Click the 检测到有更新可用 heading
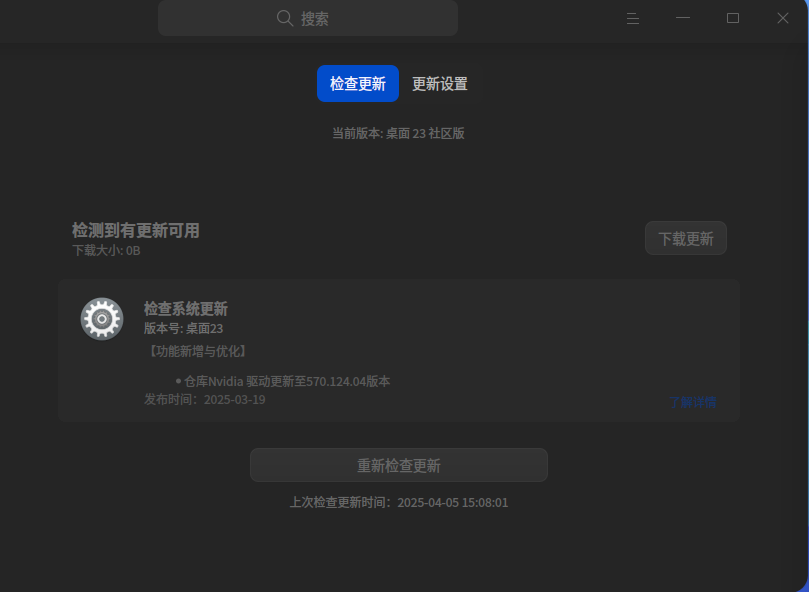This screenshot has height=592, width=809. point(136,230)
